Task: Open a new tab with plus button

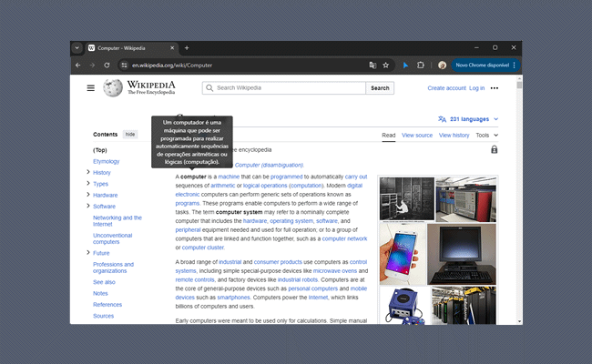Action: pyautogui.click(x=187, y=48)
